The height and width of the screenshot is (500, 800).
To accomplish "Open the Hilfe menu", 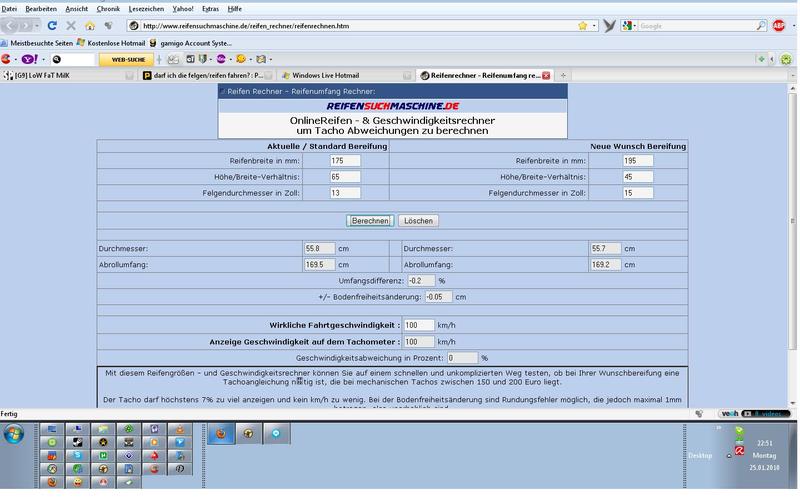I will pos(235,9).
